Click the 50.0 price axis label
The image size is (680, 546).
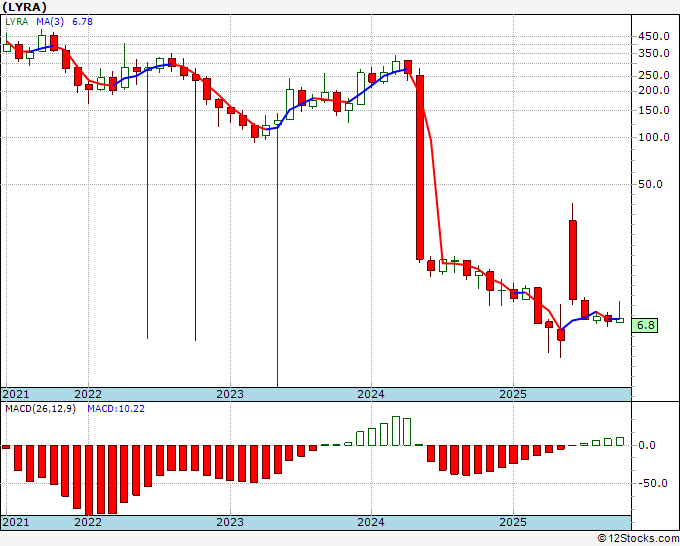(650, 184)
